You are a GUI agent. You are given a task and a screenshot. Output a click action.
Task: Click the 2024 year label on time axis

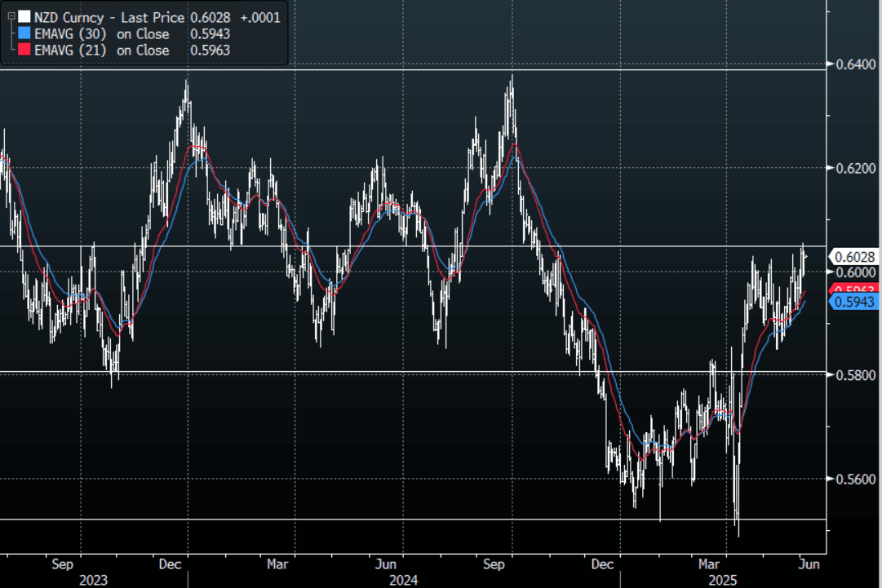[x=403, y=580]
